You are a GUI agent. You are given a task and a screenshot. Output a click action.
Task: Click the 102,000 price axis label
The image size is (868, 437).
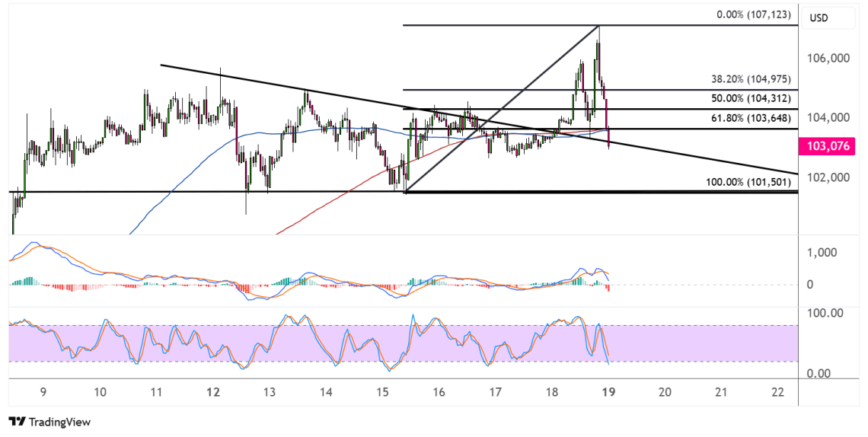click(x=829, y=177)
